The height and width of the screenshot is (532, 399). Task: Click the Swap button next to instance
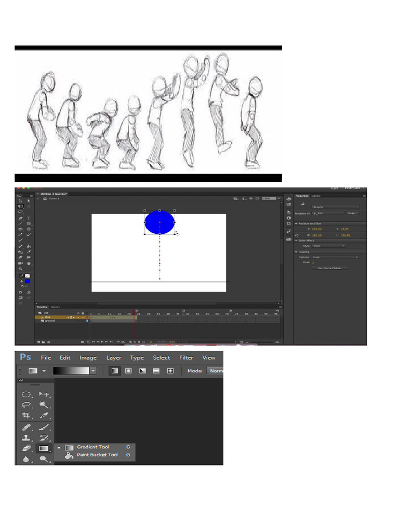353,213
